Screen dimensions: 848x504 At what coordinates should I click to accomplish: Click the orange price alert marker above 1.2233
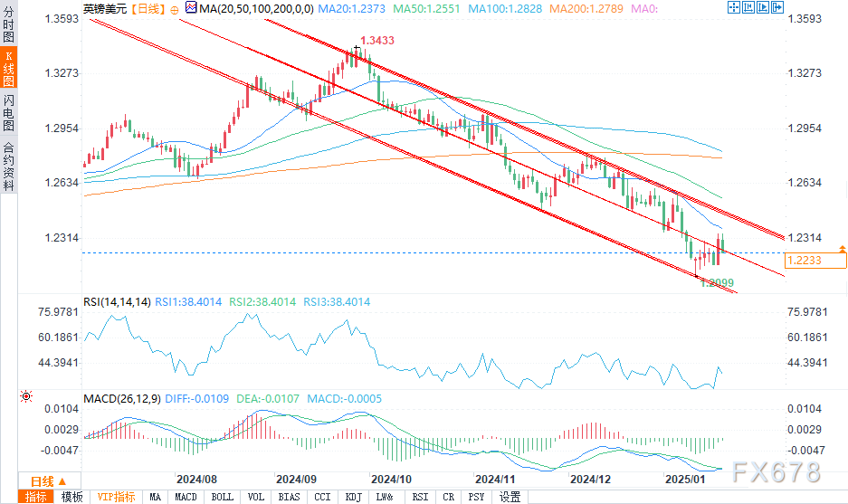coord(842,249)
